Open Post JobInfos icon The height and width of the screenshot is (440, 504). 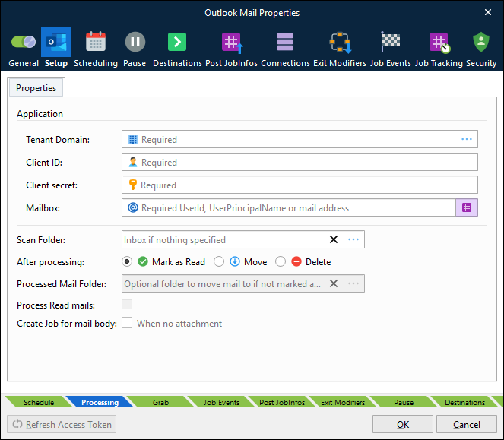(232, 43)
